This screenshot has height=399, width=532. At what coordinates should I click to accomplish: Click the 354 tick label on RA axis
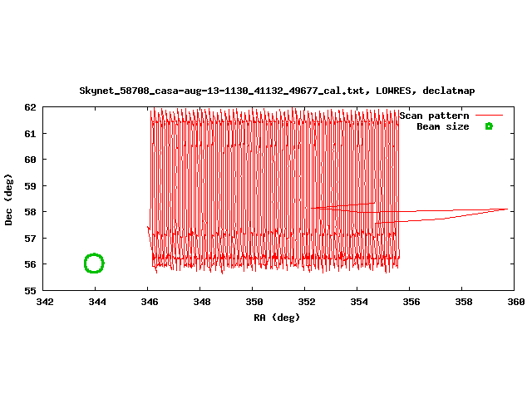tap(359, 302)
